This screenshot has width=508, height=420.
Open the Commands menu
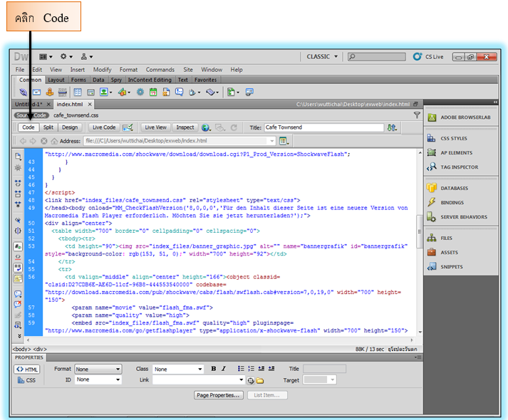(160, 70)
